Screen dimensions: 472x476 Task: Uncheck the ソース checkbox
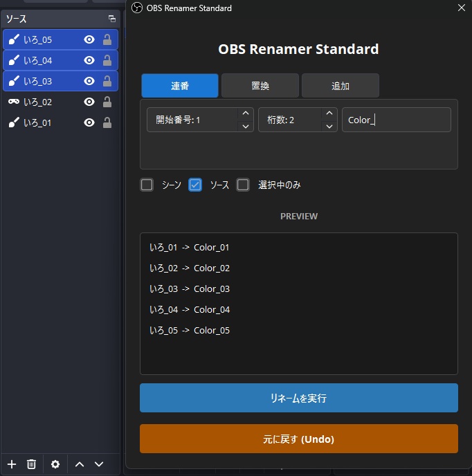click(x=195, y=185)
